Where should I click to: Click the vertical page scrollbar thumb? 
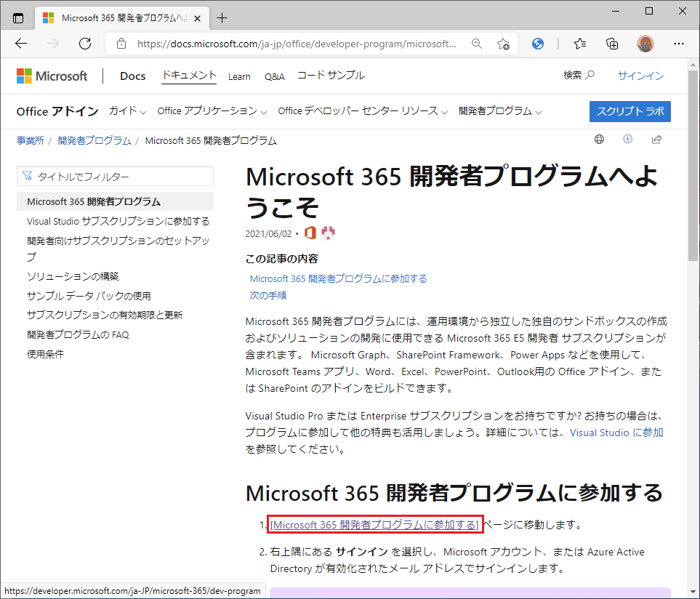693,165
